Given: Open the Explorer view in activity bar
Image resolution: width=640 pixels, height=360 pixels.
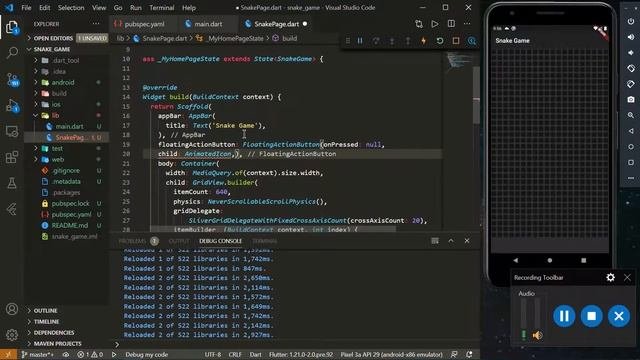Looking at the screenshot, I should point(12,27).
